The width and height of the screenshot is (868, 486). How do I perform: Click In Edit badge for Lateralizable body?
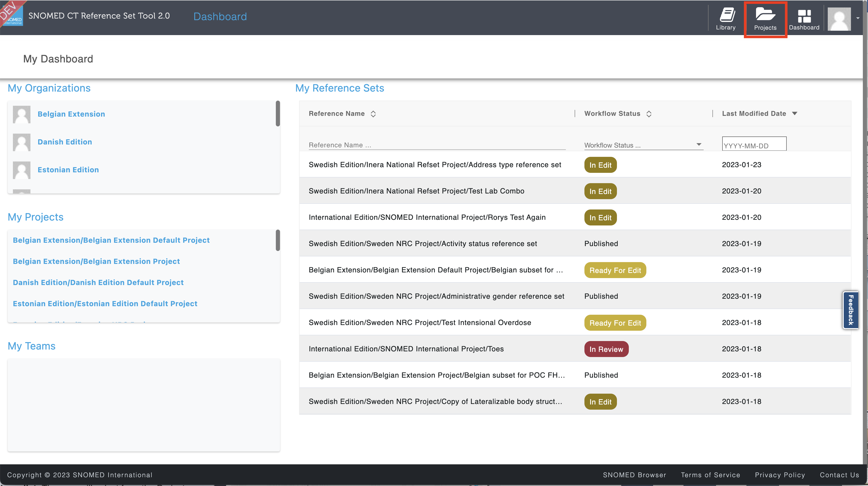[x=600, y=401]
